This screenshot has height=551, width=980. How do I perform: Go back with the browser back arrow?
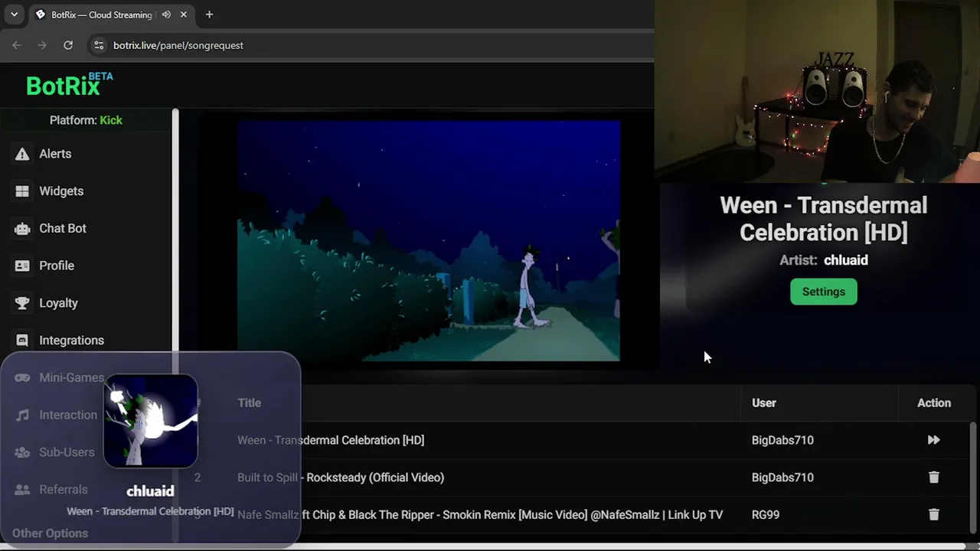(x=17, y=45)
